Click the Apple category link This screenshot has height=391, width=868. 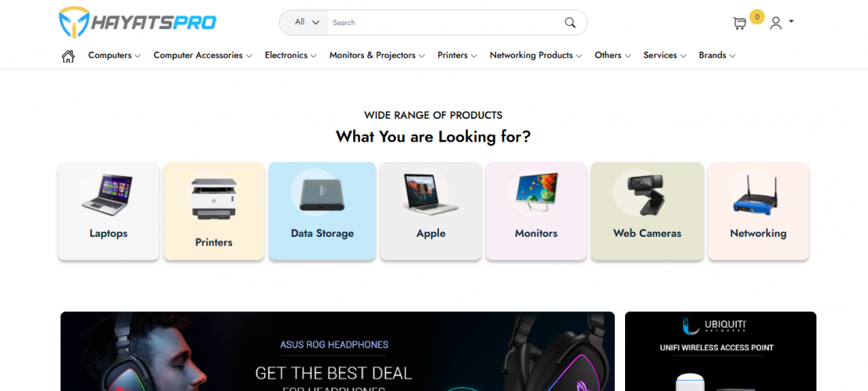point(430,234)
